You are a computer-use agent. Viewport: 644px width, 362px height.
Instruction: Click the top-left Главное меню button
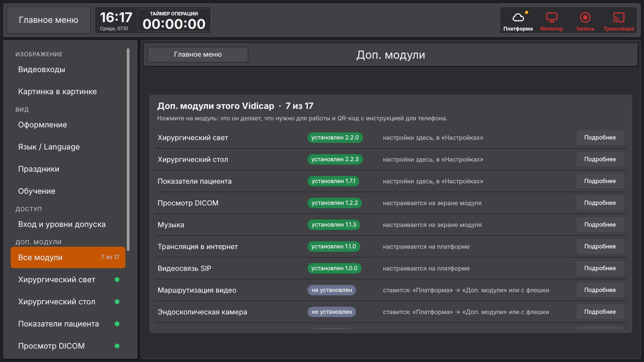pos(49,20)
